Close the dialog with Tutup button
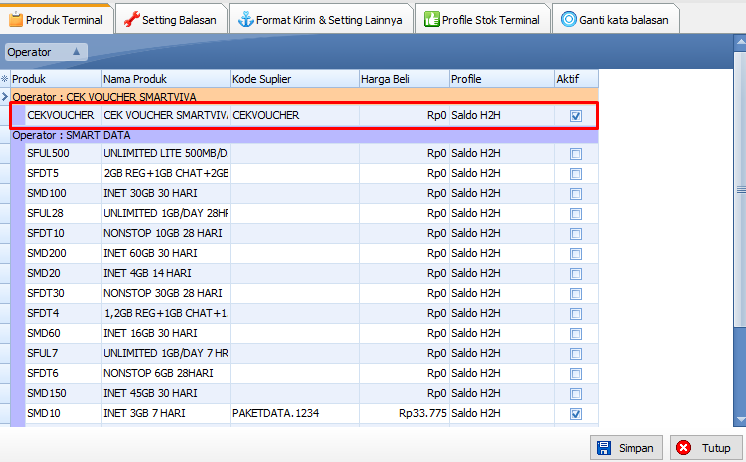This screenshot has height=462, width=746. point(707,448)
